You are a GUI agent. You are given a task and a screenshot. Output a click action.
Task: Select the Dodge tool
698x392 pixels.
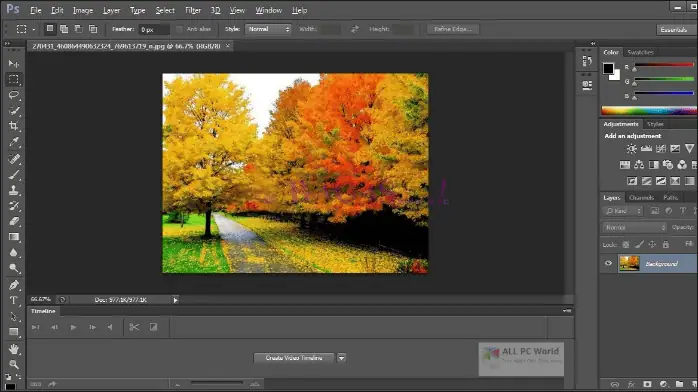14,268
